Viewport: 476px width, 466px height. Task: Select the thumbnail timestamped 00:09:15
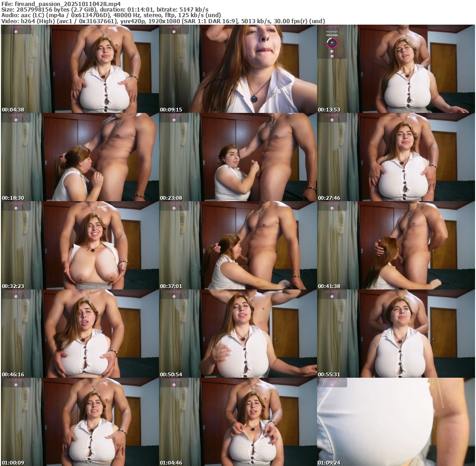pos(238,69)
